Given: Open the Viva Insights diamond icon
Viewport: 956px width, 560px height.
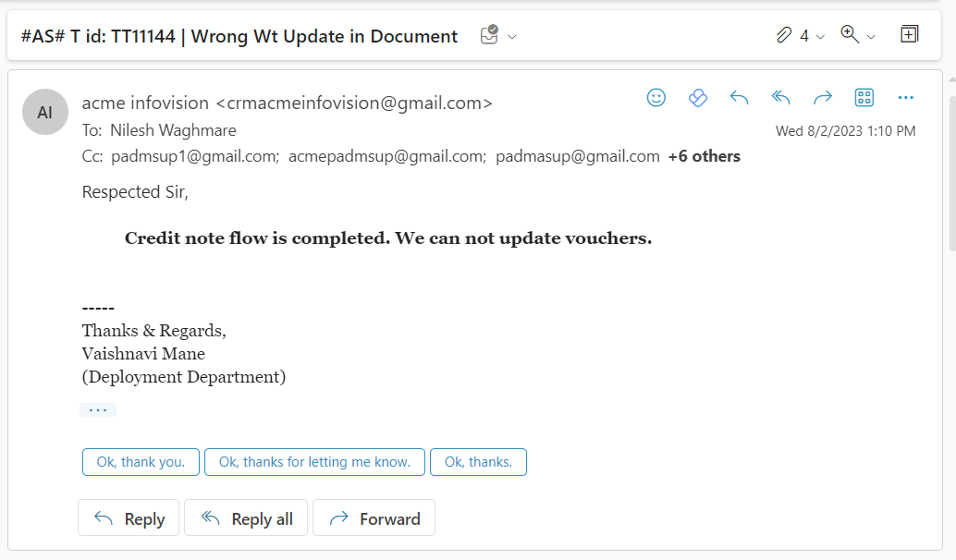Looking at the screenshot, I should [x=697, y=98].
